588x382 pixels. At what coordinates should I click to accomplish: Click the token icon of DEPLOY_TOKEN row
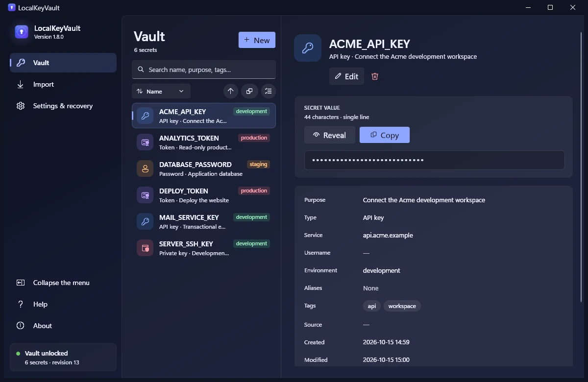pyautogui.click(x=145, y=195)
